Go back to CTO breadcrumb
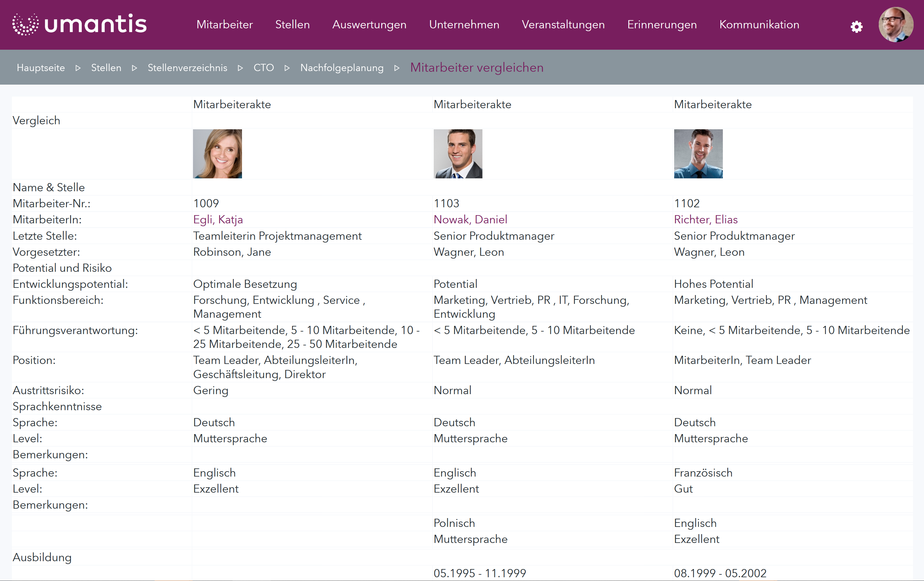 click(x=264, y=68)
